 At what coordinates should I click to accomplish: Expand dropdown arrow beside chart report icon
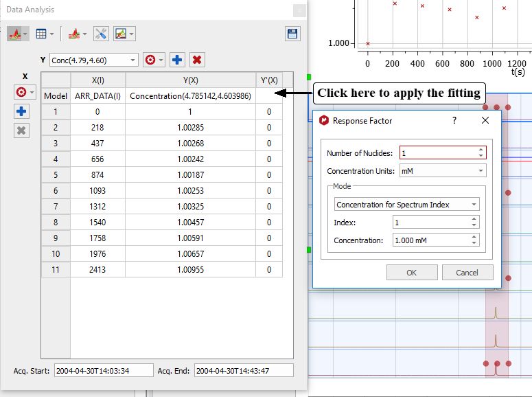[x=131, y=34]
